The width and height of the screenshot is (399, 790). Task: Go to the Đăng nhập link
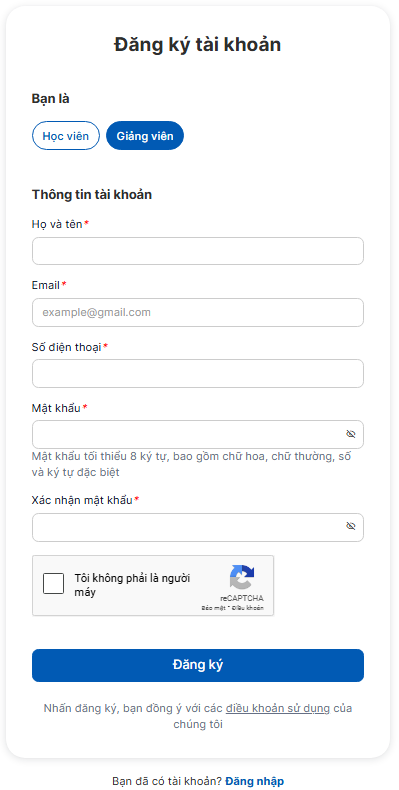[x=254, y=781]
